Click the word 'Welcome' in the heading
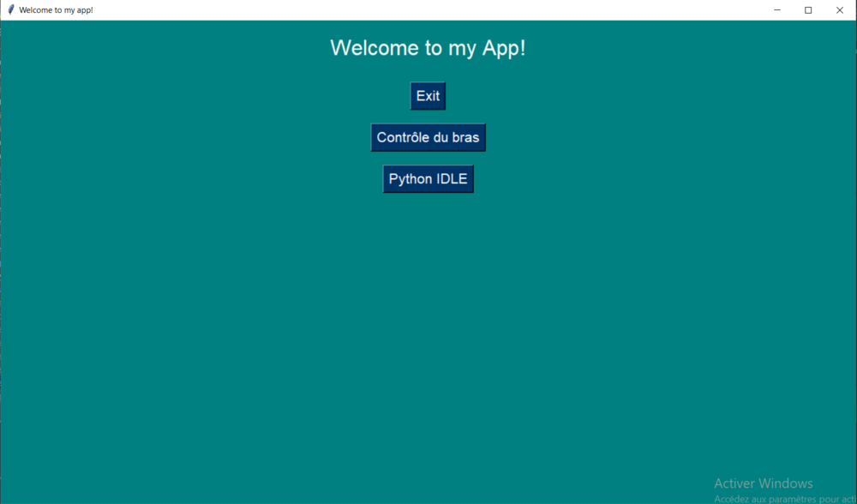Screen dimensions: 857x504 (366, 48)
